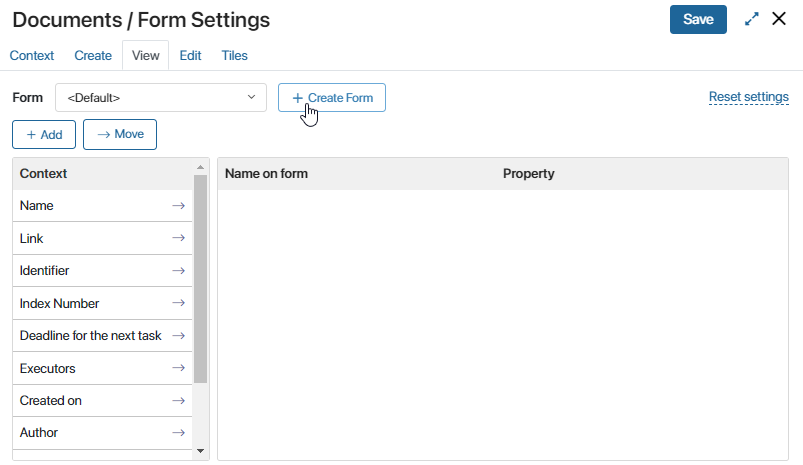The width and height of the screenshot is (803, 465).
Task: Save the form settings
Action: (x=698, y=19)
